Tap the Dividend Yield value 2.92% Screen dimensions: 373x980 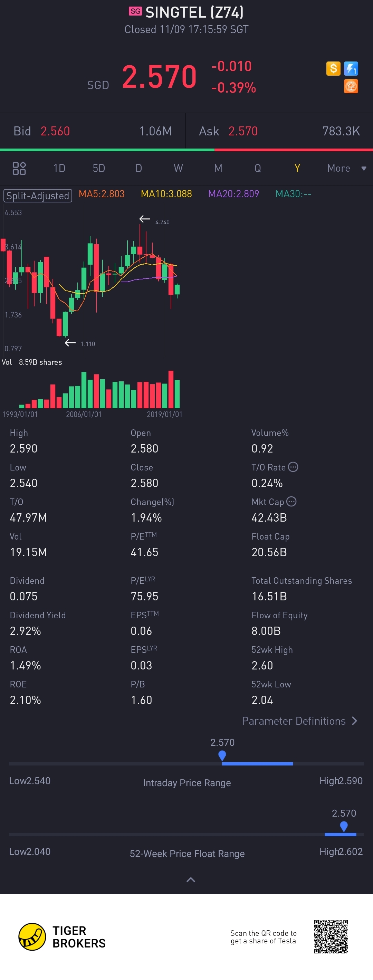[26, 631]
